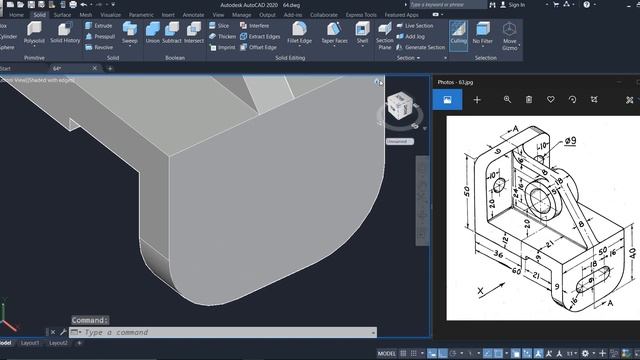Open the Unnamed UCS dropdown below ViewCube
The height and width of the screenshot is (360, 640).
pyautogui.click(x=400, y=142)
